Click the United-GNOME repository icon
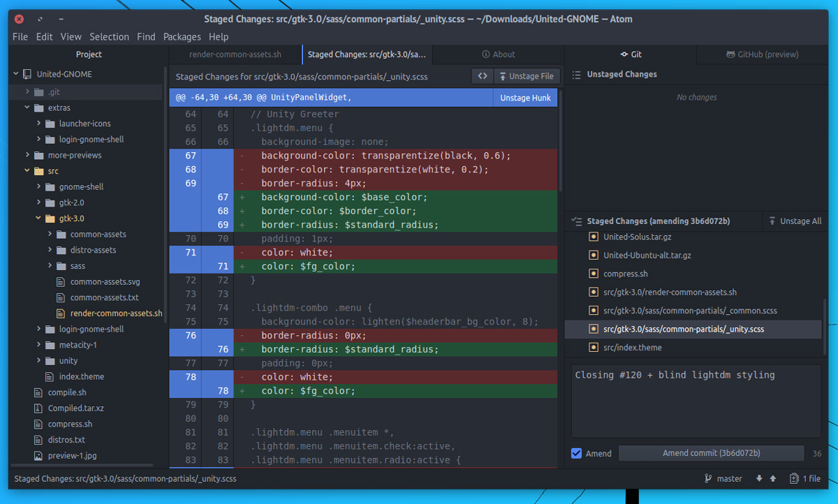Image resolution: width=838 pixels, height=504 pixels. pos(27,74)
